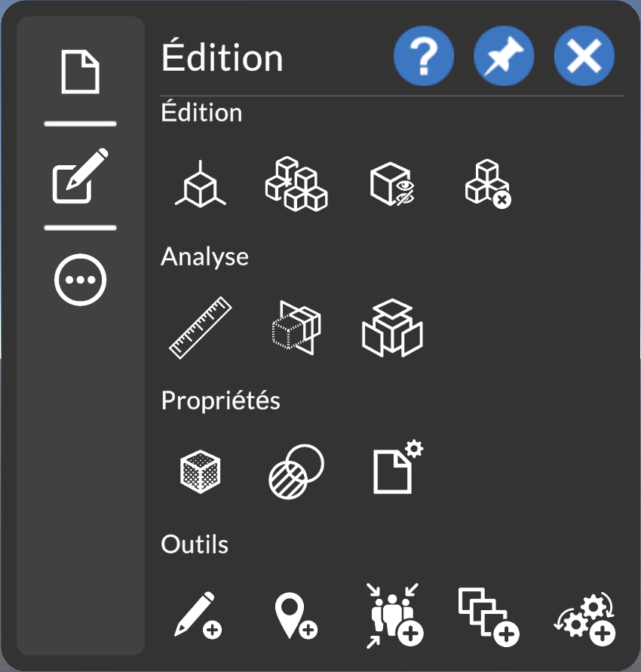Image resolution: width=641 pixels, height=672 pixels.
Task: Click the blue help question mark button
Action: 424,56
